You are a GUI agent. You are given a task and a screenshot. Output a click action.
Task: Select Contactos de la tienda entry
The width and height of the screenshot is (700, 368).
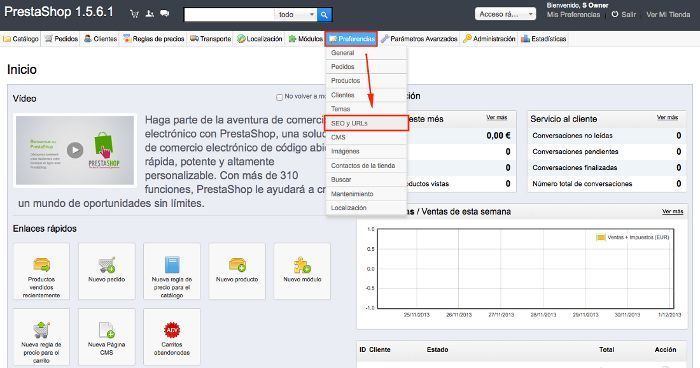coord(366,165)
